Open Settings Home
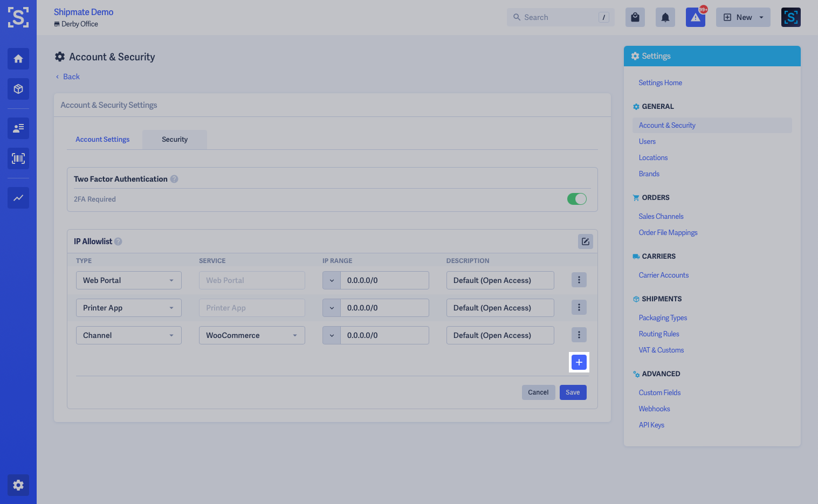Image resolution: width=818 pixels, height=504 pixels. pyautogui.click(x=661, y=83)
